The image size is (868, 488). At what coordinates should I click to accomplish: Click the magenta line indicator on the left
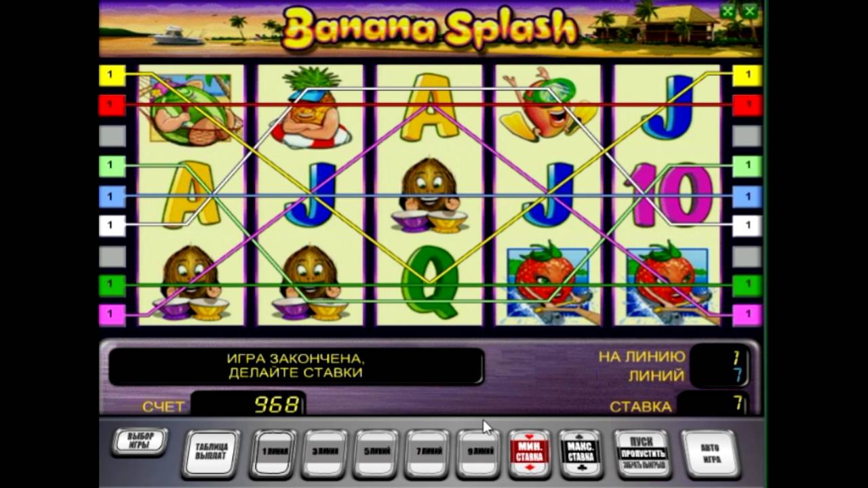[113, 314]
